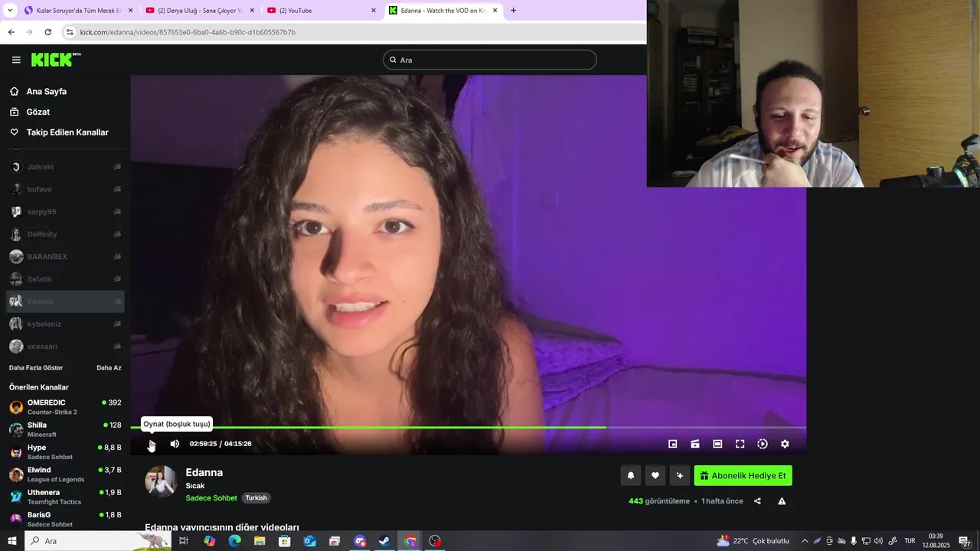This screenshot has height=551, width=980.
Task: Focus the Ara search field on Kick
Action: tap(490, 60)
